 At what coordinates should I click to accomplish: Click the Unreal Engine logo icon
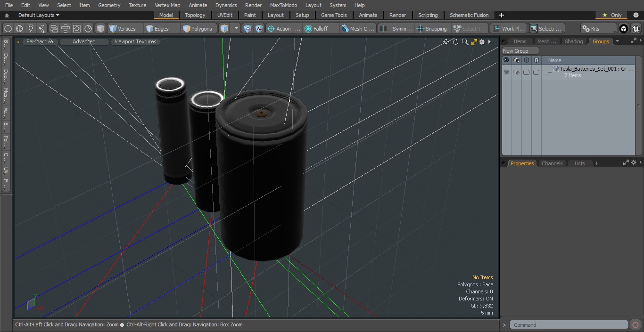(x=636, y=29)
